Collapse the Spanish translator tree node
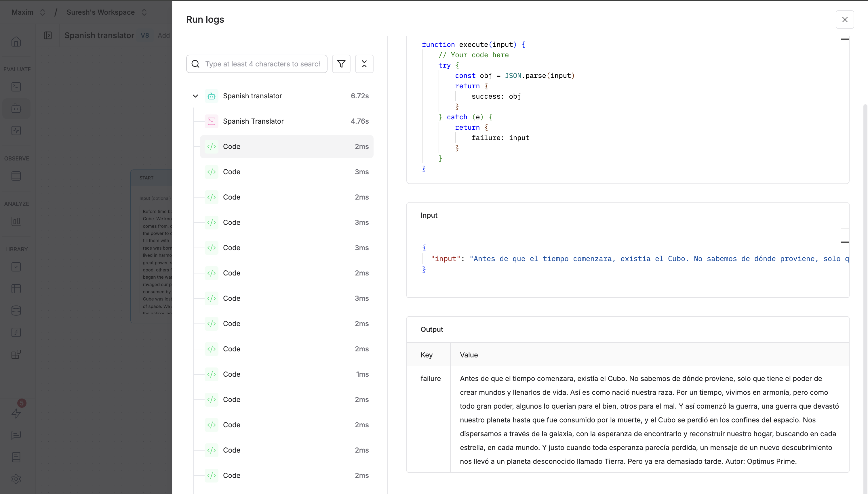 click(x=195, y=96)
